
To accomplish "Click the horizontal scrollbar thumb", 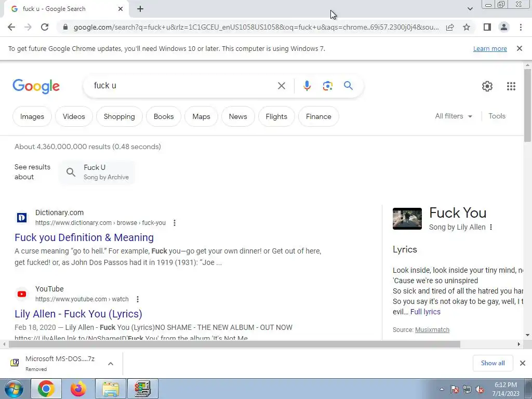I will tap(234, 344).
